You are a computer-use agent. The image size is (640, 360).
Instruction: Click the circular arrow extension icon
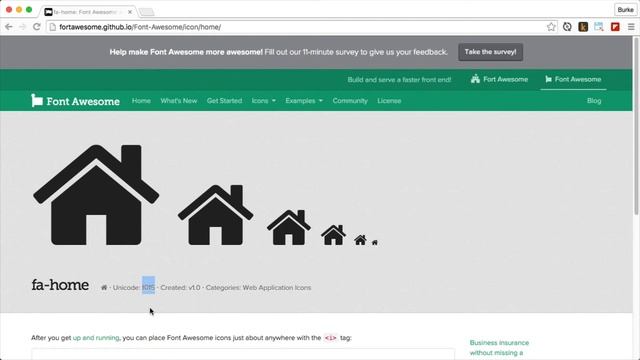[567, 27]
